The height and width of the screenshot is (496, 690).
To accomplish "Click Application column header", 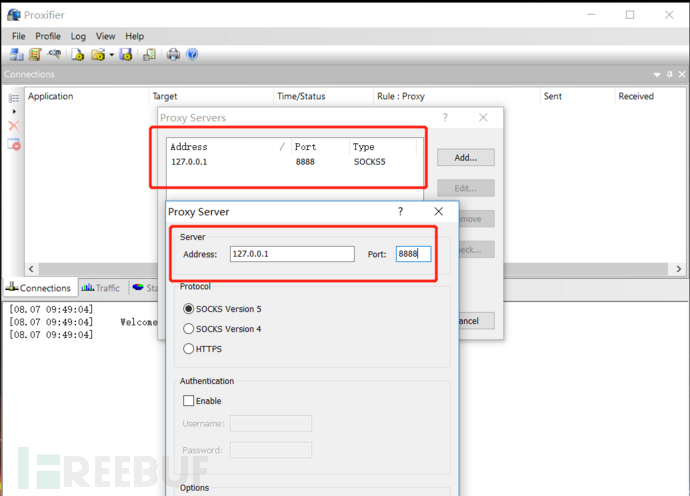I will pyautogui.click(x=86, y=96).
